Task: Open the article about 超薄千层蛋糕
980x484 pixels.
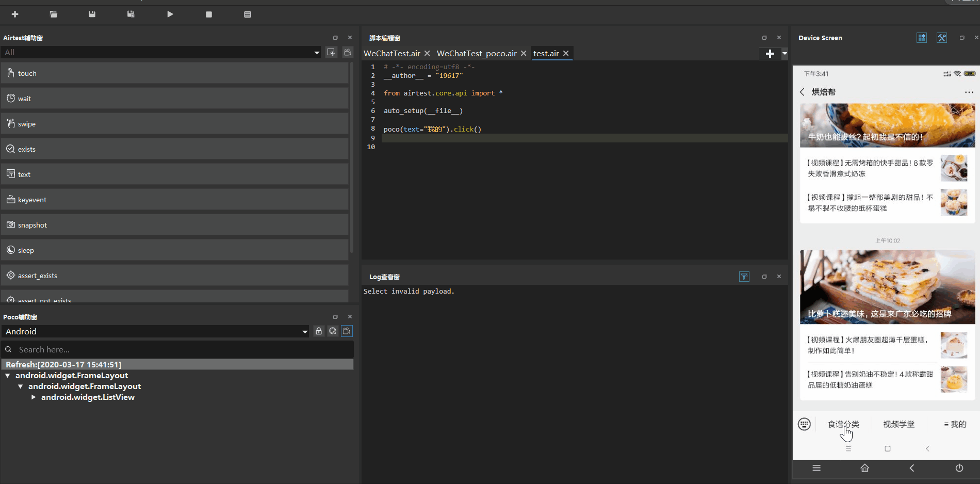Action: tap(887, 345)
